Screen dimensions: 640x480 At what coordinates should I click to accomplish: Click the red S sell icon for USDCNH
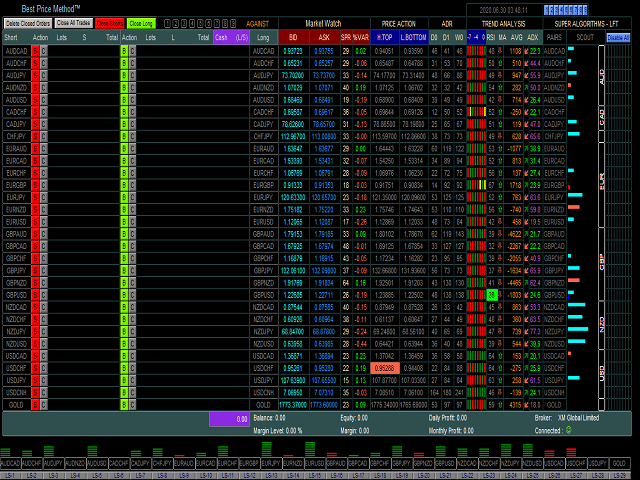coord(36,392)
